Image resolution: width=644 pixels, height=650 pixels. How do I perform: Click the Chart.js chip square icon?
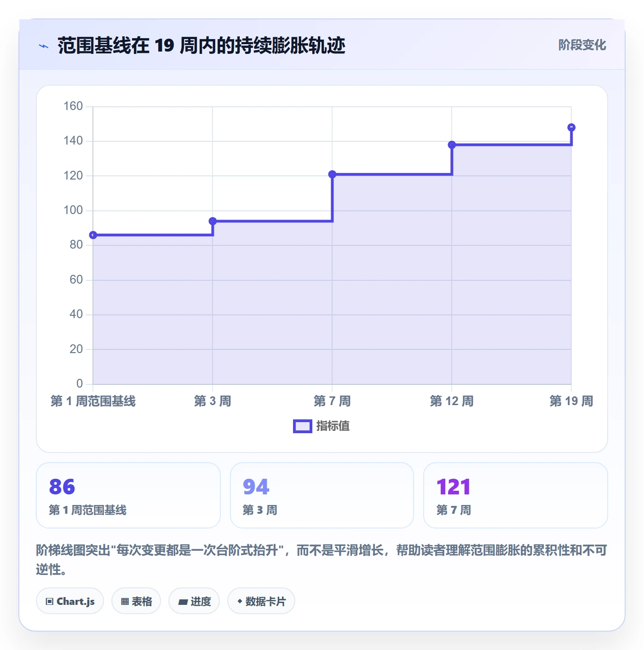coord(50,602)
